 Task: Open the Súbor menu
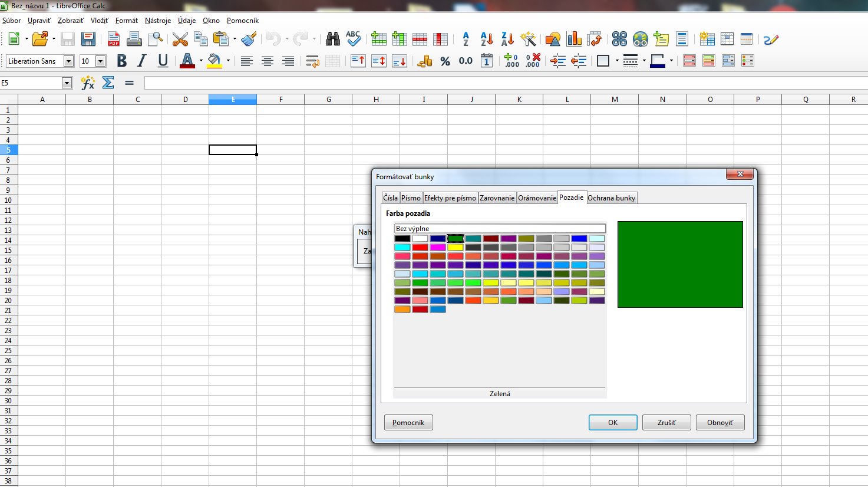coord(12,20)
